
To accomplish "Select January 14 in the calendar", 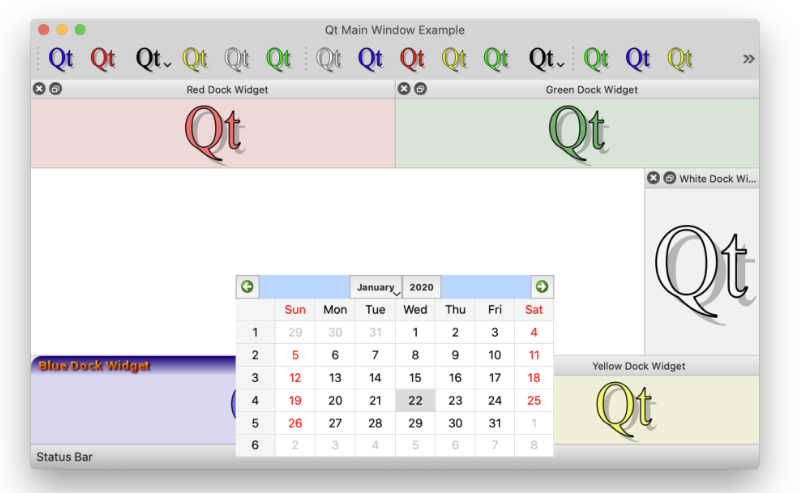I will point(375,378).
